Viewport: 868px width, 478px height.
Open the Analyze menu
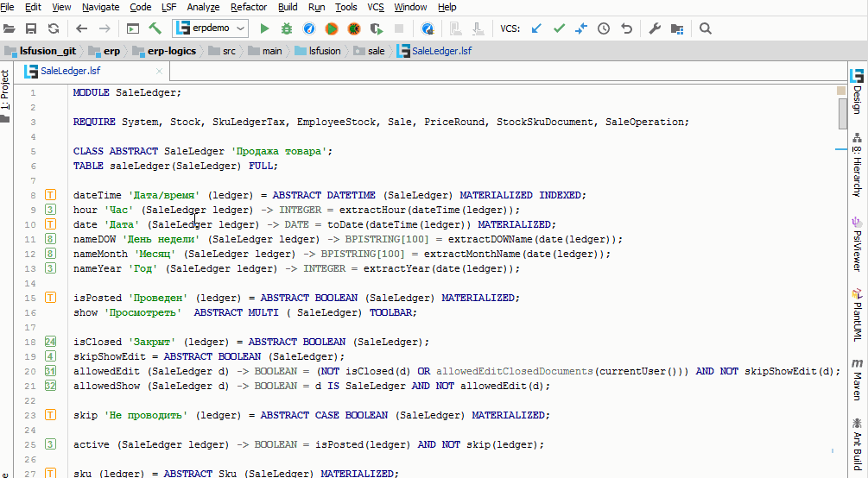pos(203,7)
